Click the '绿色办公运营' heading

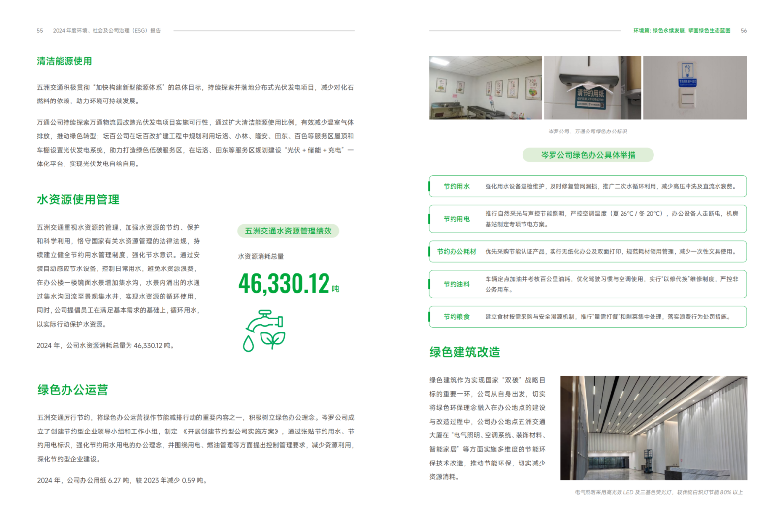point(73,390)
